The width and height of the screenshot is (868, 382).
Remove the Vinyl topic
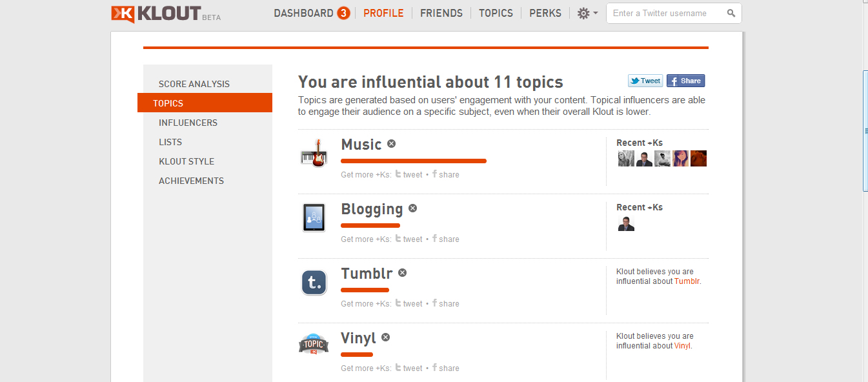(385, 337)
